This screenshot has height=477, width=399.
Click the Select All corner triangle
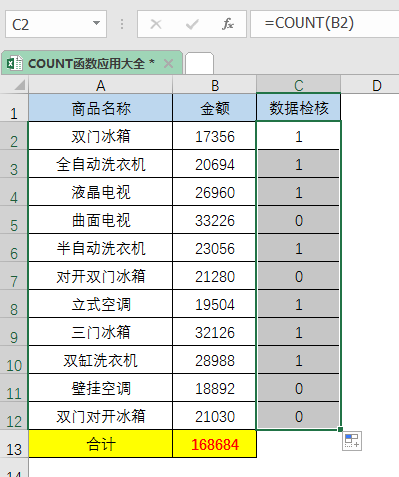pyautogui.click(x=20, y=85)
